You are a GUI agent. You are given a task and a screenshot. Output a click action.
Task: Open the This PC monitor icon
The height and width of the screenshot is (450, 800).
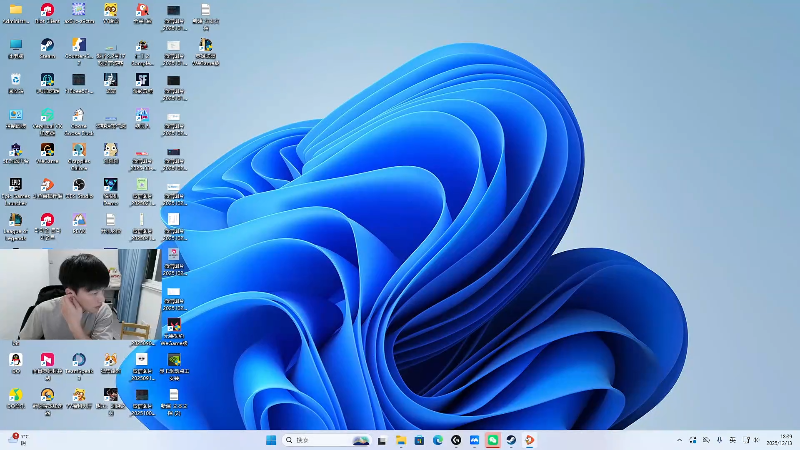tap(16, 45)
